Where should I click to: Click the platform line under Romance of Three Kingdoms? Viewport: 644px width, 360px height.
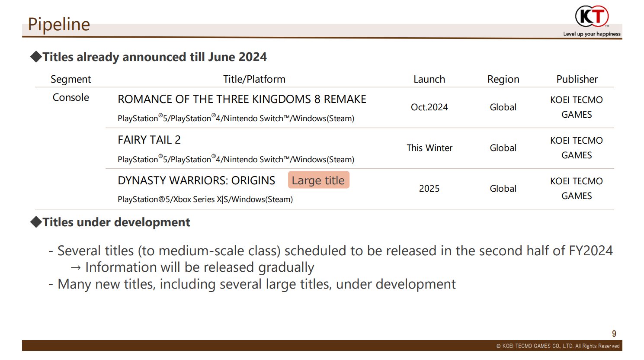pos(236,118)
